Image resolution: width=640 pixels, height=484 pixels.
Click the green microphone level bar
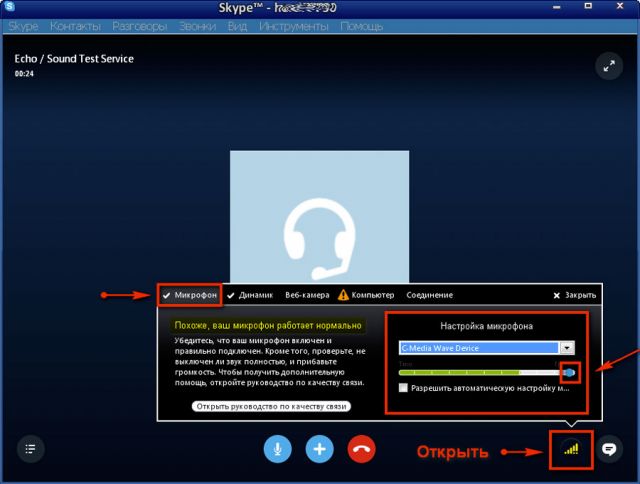pos(459,373)
